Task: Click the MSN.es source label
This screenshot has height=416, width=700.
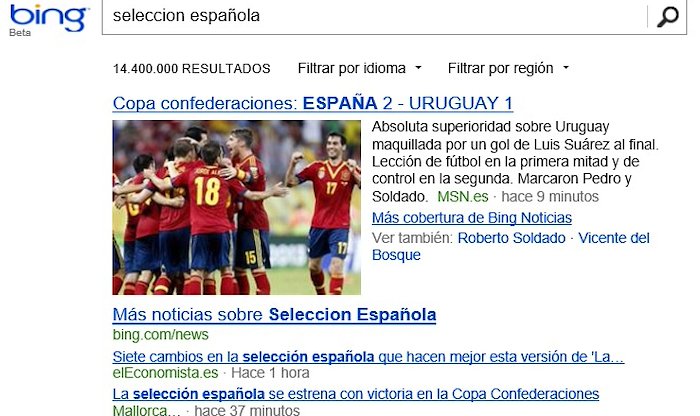Action: 463,196
